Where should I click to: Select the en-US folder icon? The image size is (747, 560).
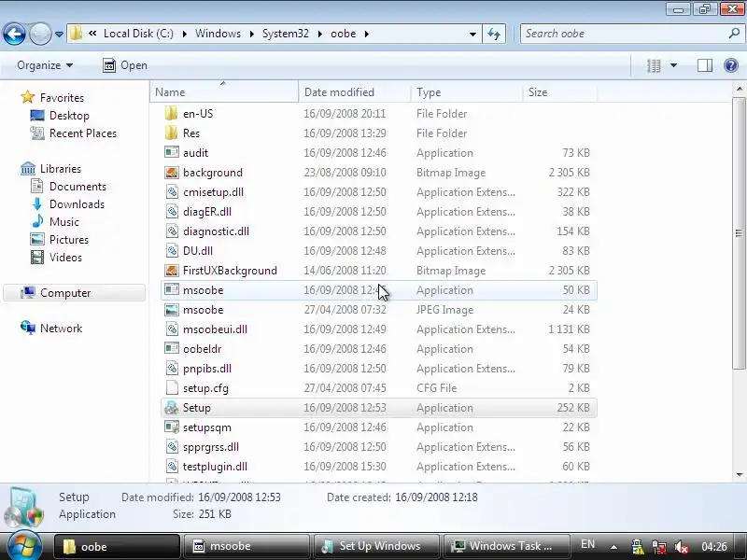(172, 113)
